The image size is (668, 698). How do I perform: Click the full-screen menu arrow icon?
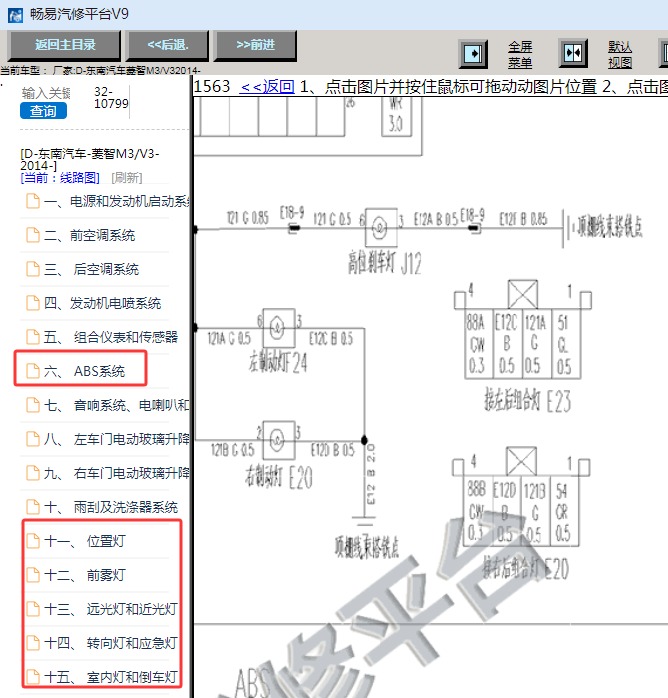(473, 54)
